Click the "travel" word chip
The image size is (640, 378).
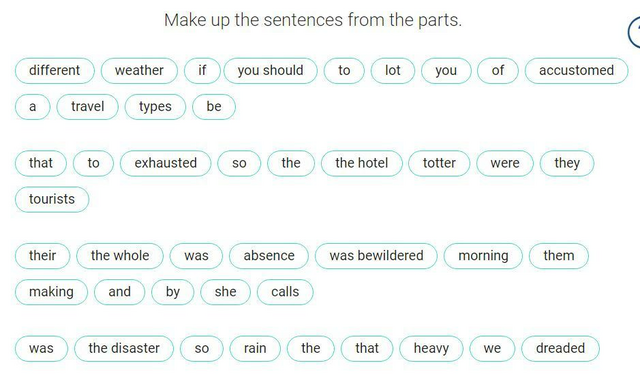(x=87, y=107)
